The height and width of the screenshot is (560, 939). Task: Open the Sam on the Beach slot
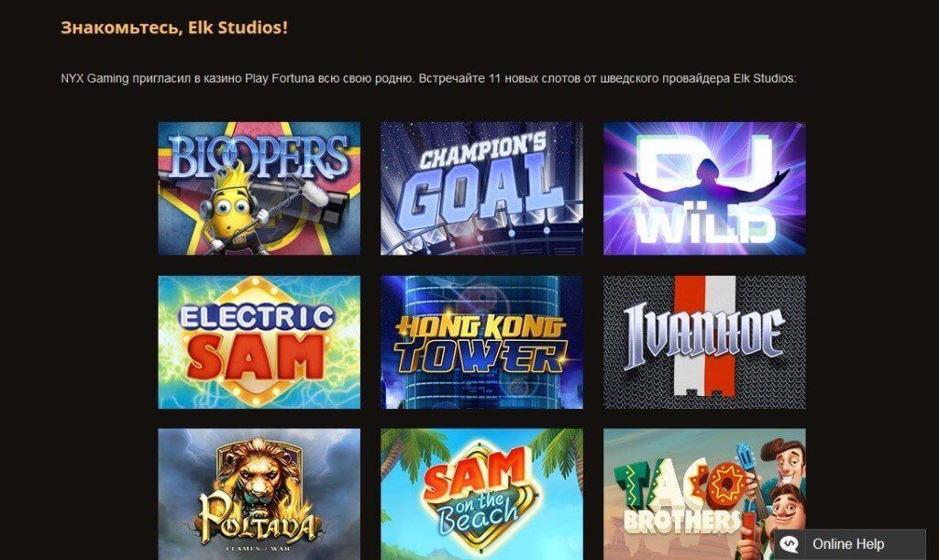point(481,494)
